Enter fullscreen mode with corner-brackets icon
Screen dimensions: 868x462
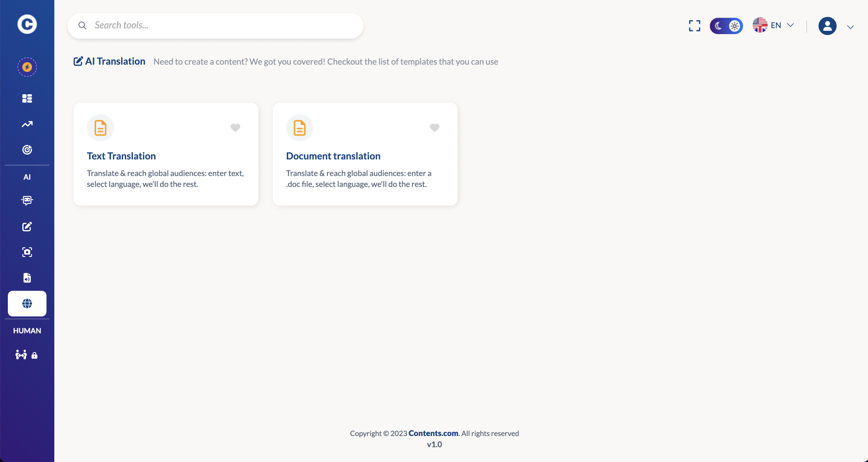[x=694, y=26]
